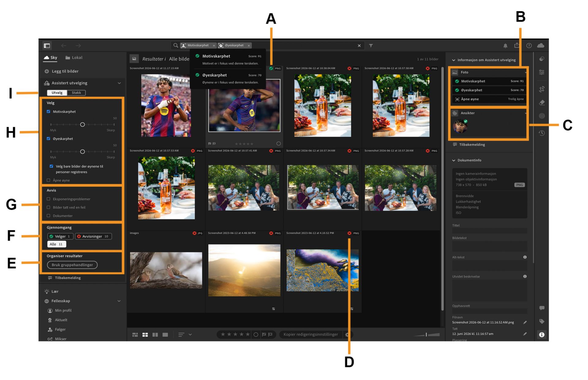This screenshot has height=380, width=588.
Task: Collapse Assistert utvelging section chevron
Action: click(119, 83)
